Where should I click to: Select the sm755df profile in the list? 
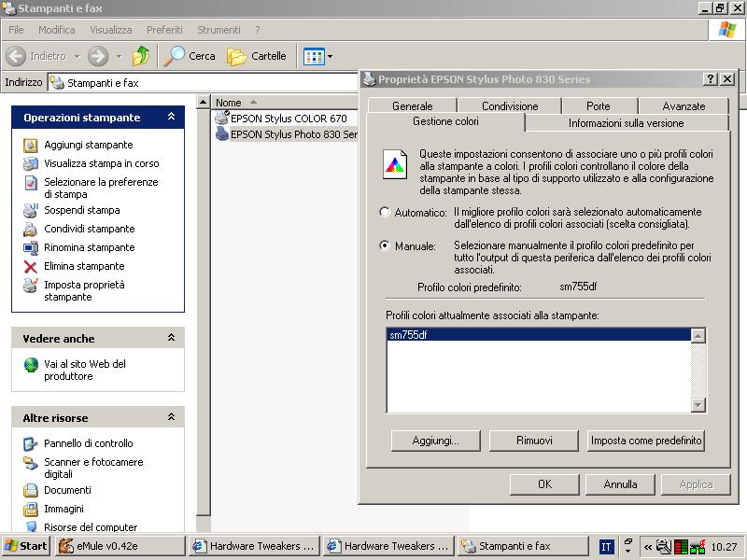[x=539, y=335]
